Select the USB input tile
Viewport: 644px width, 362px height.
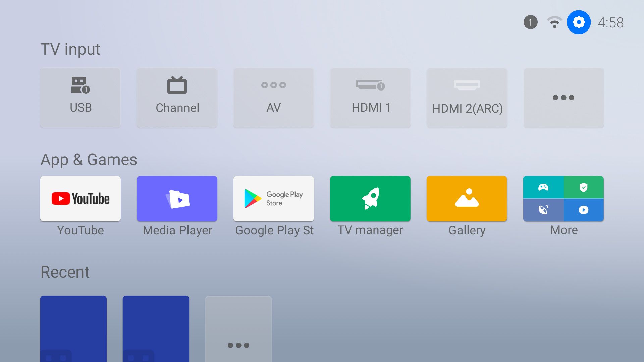click(x=80, y=98)
